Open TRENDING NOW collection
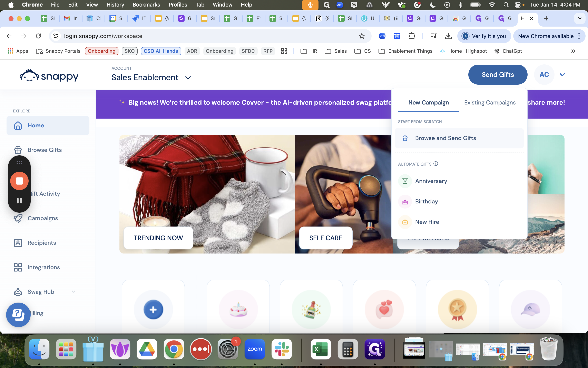588x368 pixels. [x=158, y=238]
